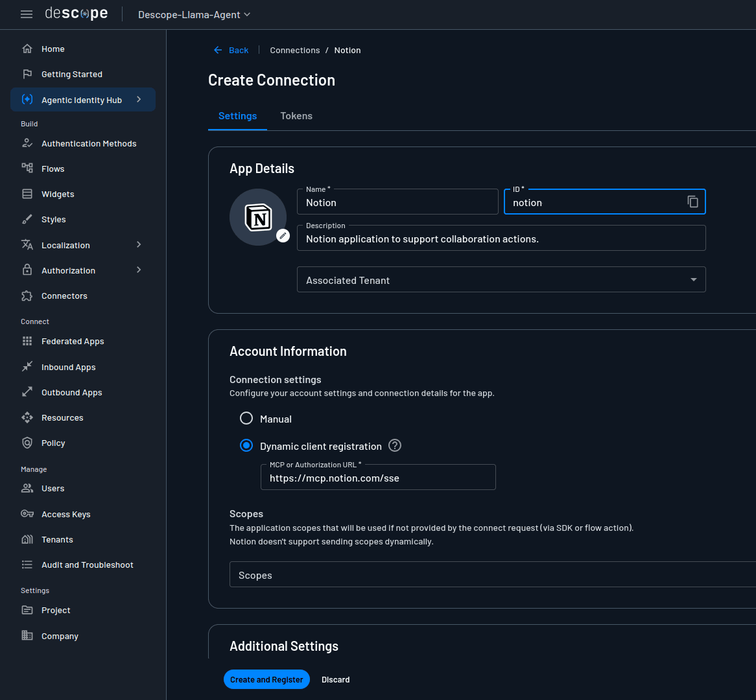The width and height of the screenshot is (756, 700).
Task: Select the Dynamic client registration radio button
Action: (246, 445)
